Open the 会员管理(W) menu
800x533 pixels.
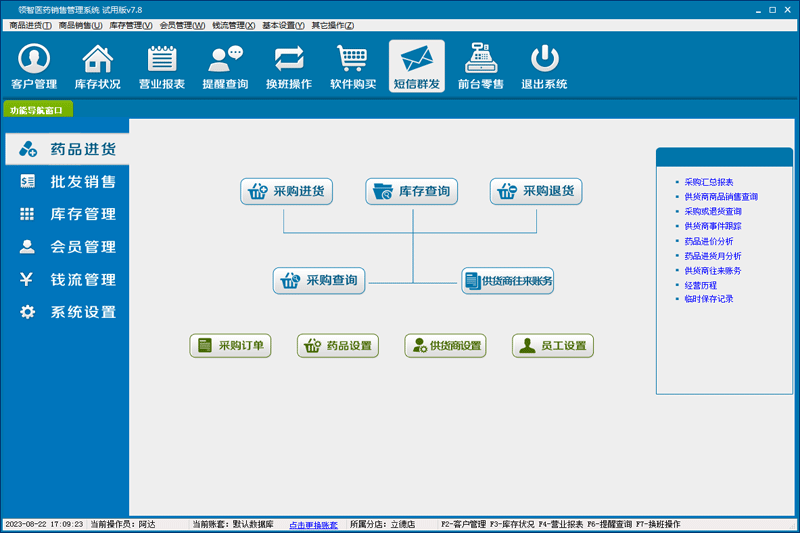(182, 26)
